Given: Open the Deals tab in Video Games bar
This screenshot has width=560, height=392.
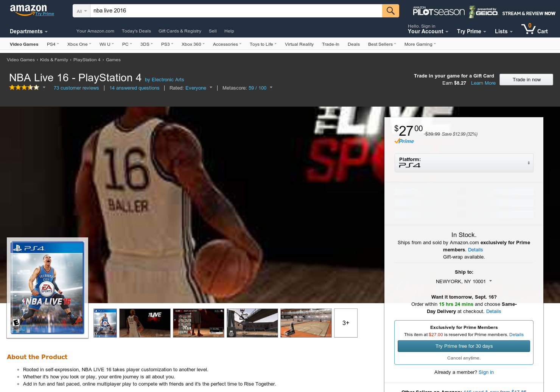Looking at the screenshot, I should pyautogui.click(x=354, y=44).
